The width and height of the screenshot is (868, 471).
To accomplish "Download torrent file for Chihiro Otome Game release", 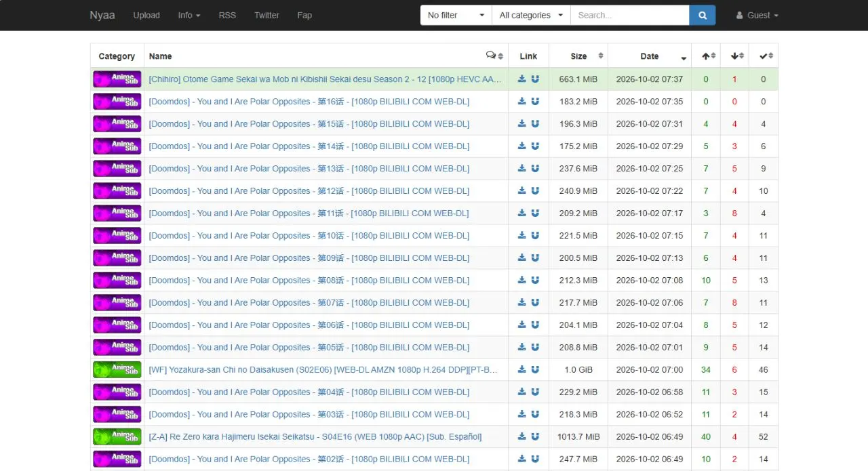I will click(x=521, y=79).
